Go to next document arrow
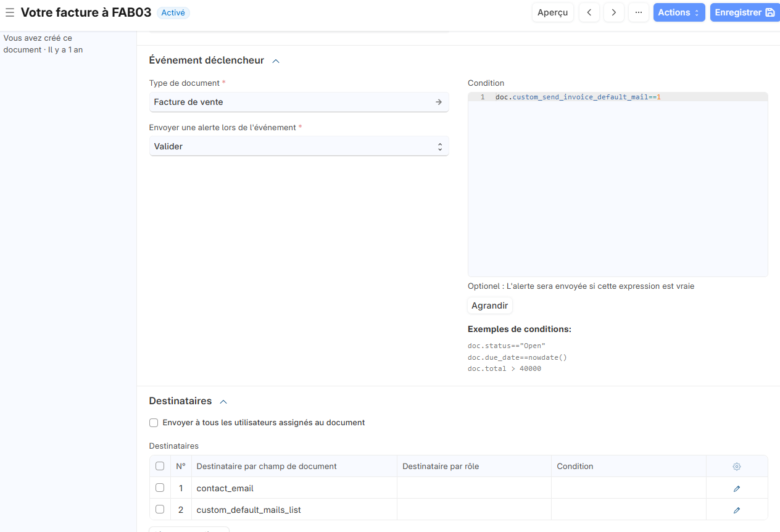Image resolution: width=780 pixels, height=532 pixels. coord(613,12)
